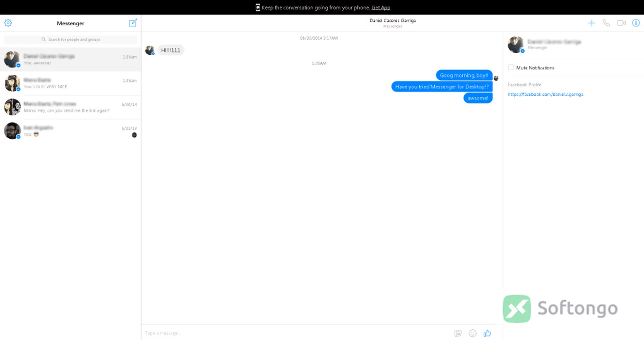Open the conversation dated 6/21/13
Viewport: 644px width, 340px height.
tap(70, 131)
